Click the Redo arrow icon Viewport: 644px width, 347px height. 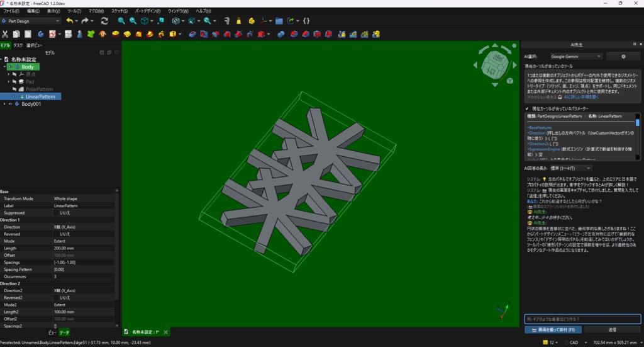tap(85, 21)
